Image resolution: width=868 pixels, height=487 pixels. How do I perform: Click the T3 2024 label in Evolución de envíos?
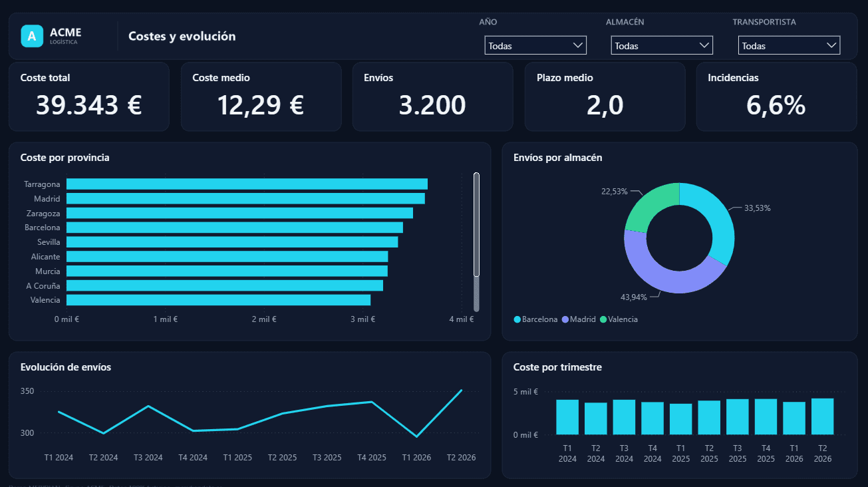click(x=148, y=458)
